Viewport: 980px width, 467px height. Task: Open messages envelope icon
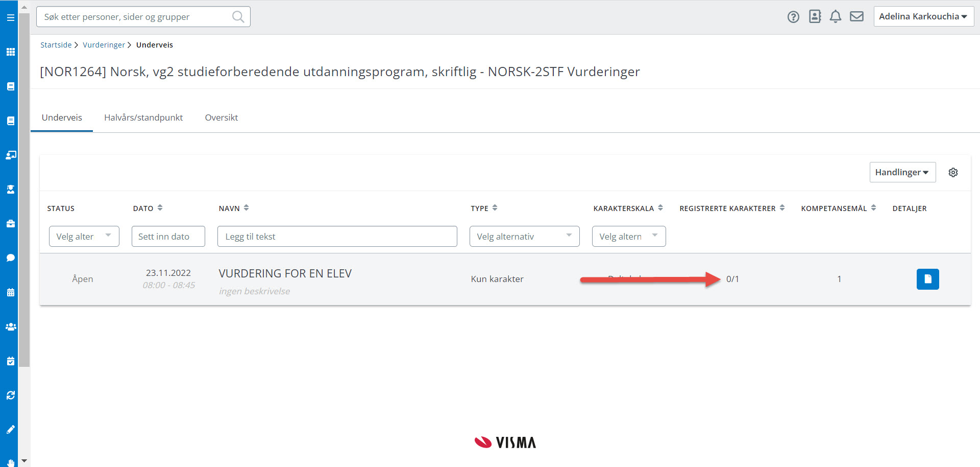tap(856, 17)
